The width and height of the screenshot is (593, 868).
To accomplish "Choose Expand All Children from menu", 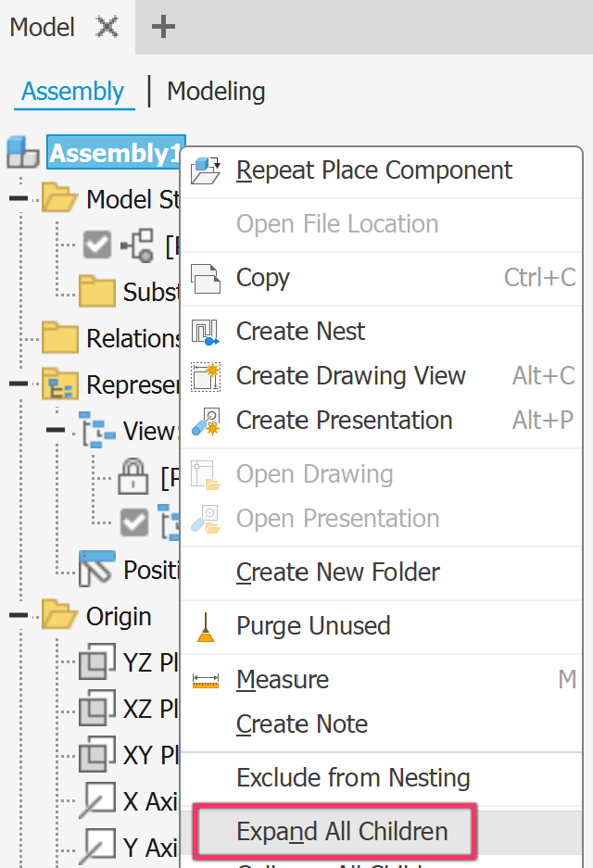I will (342, 831).
